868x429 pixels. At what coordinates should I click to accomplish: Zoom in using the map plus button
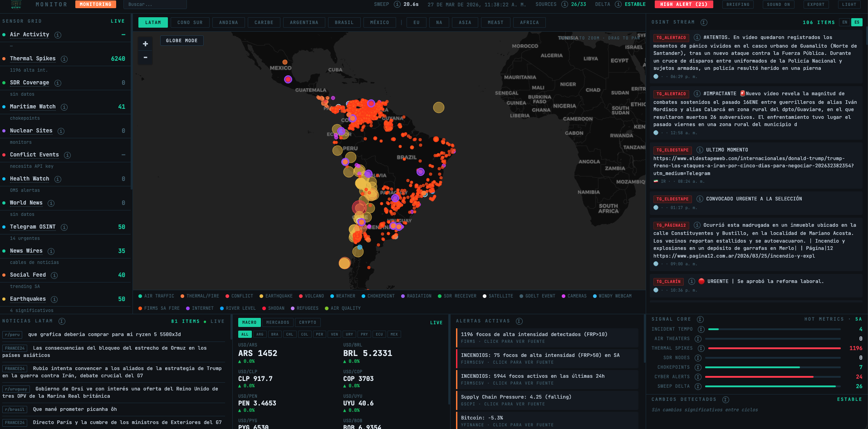(145, 44)
